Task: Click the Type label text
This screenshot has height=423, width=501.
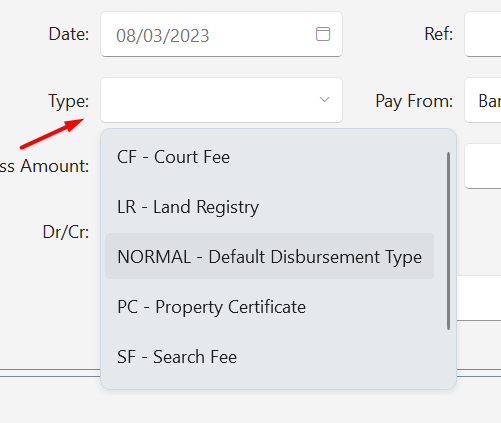Action: click(69, 101)
